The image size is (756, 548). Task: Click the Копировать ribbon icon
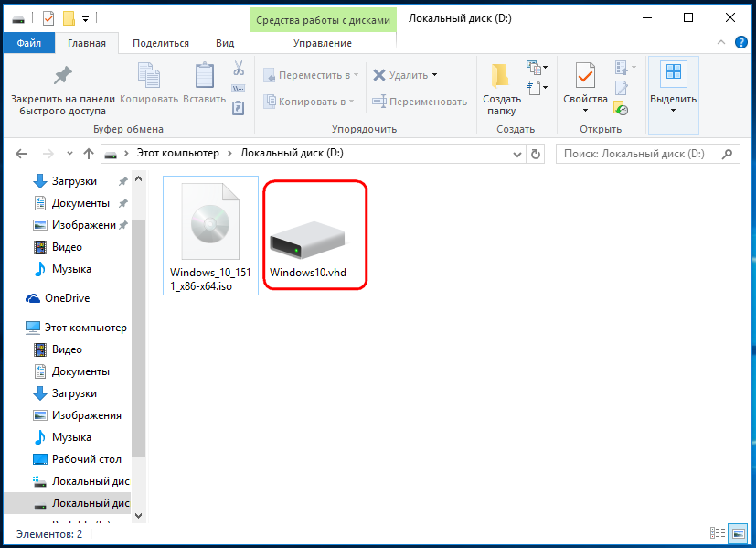(x=149, y=75)
